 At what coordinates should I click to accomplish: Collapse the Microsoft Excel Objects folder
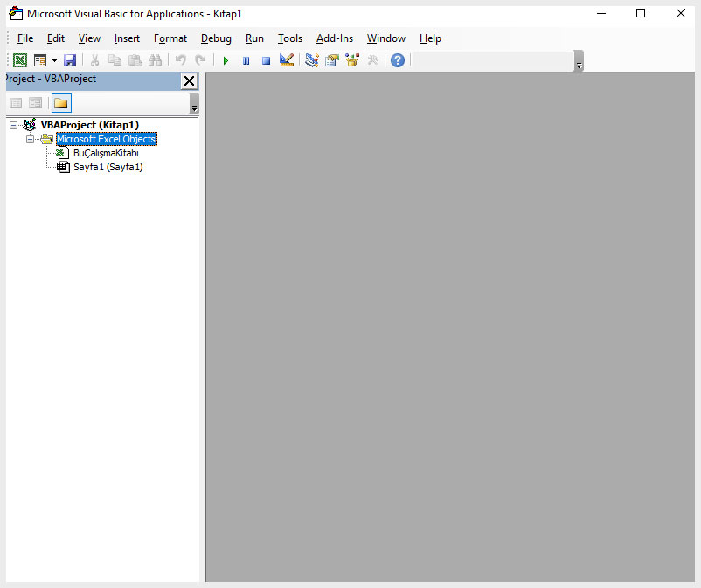30,140
